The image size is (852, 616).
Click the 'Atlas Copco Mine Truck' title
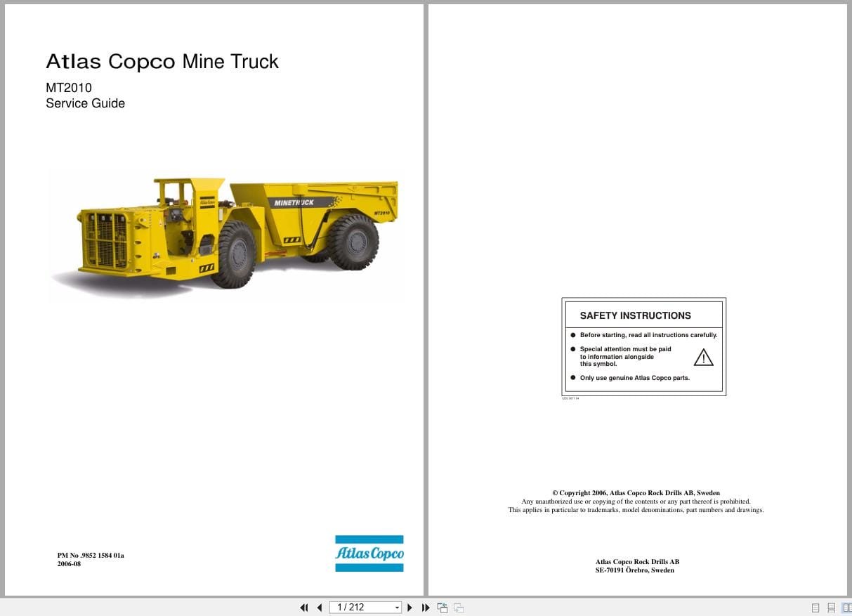coord(162,62)
